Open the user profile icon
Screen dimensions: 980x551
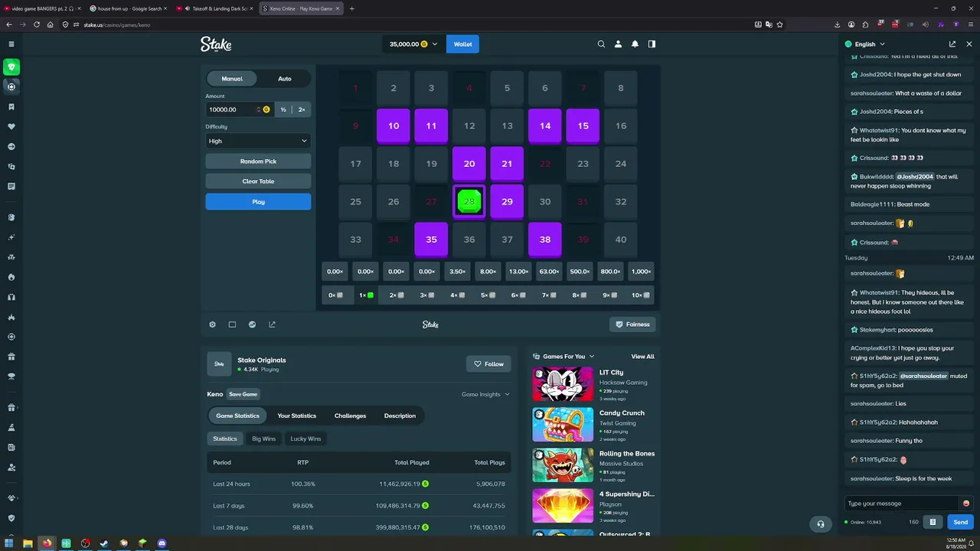click(618, 44)
